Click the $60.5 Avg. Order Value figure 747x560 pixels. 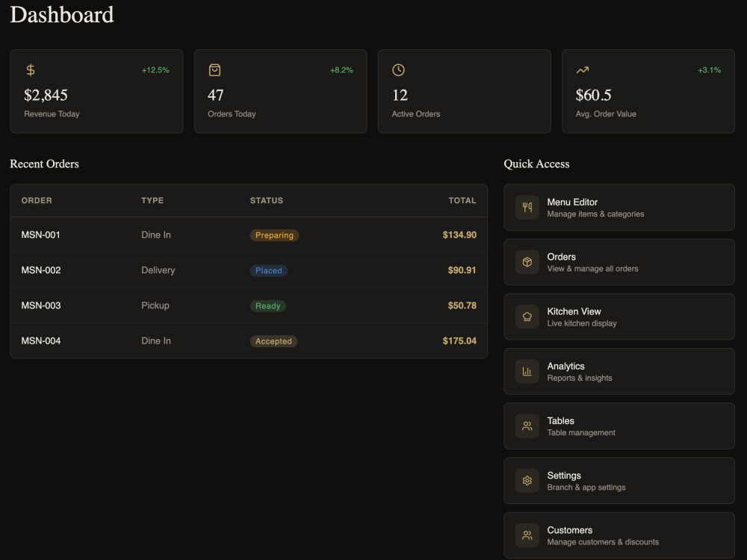pyautogui.click(x=593, y=96)
